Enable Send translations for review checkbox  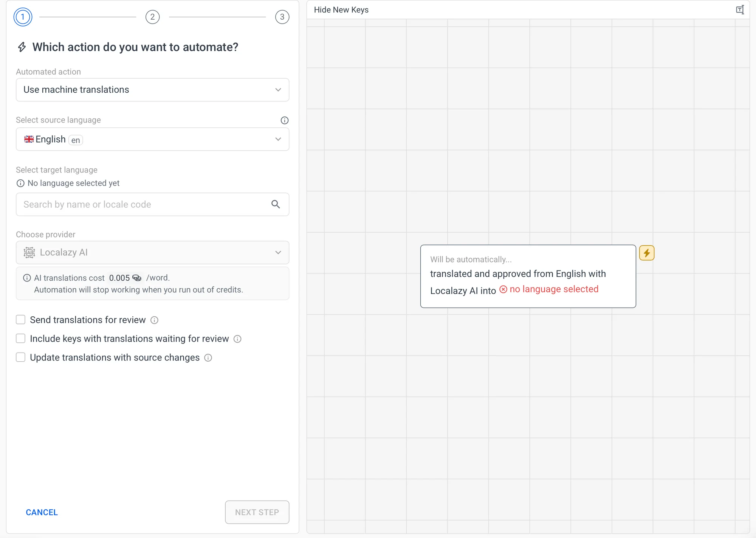21,320
